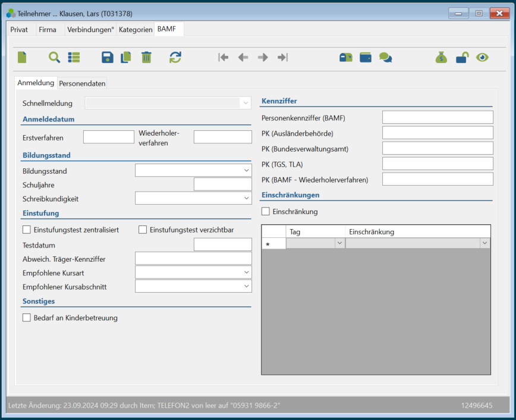Click the unlock padlock icon
This screenshot has height=420, width=516.
(x=462, y=58)
